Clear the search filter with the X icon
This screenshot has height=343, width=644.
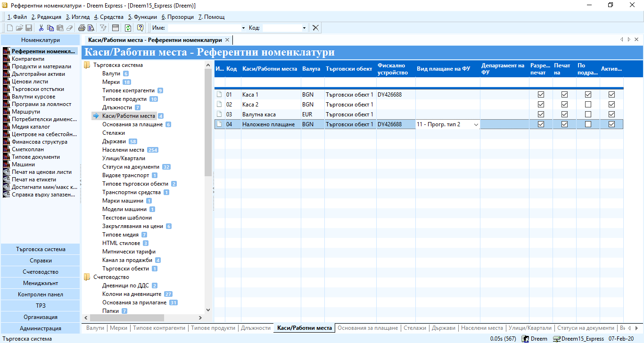[x=316, y=28]
